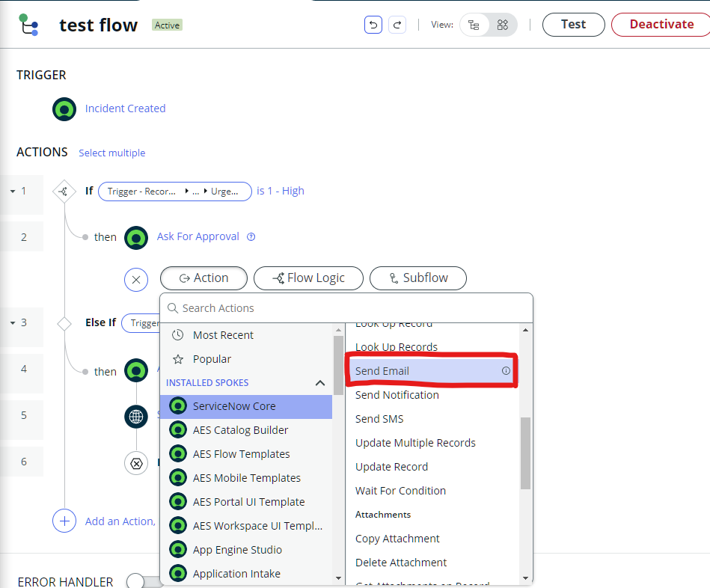Screen dimensions: 710x588
Task: Select the AES Flow Templates spoke
Action: (246, 454)
